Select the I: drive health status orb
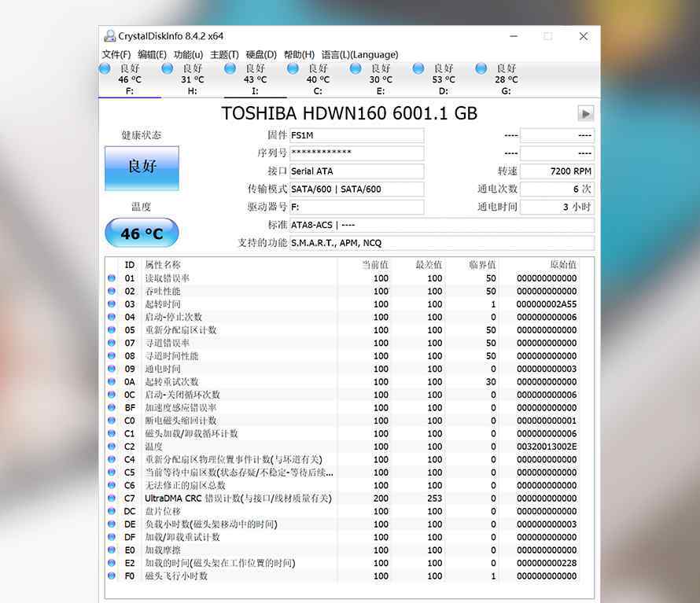This screenshot has width=700, height=603. tap(230, 68)
